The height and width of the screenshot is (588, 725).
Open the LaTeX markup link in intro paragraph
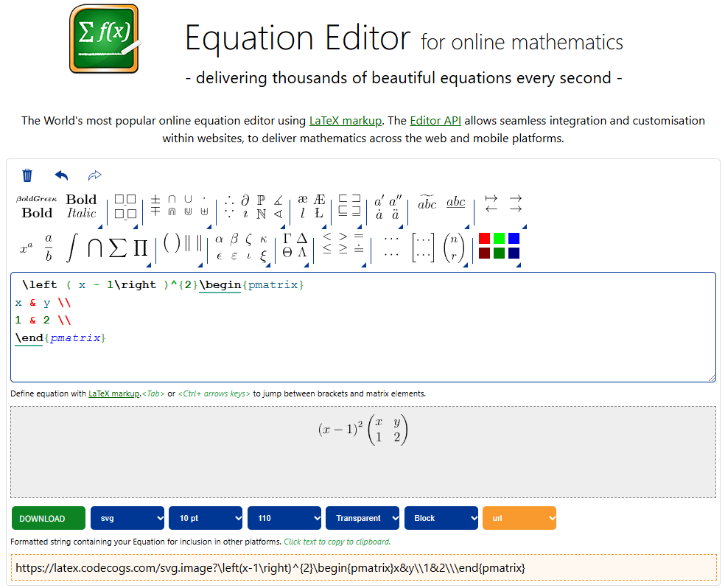pyautogui.click(x=346, y=121)
